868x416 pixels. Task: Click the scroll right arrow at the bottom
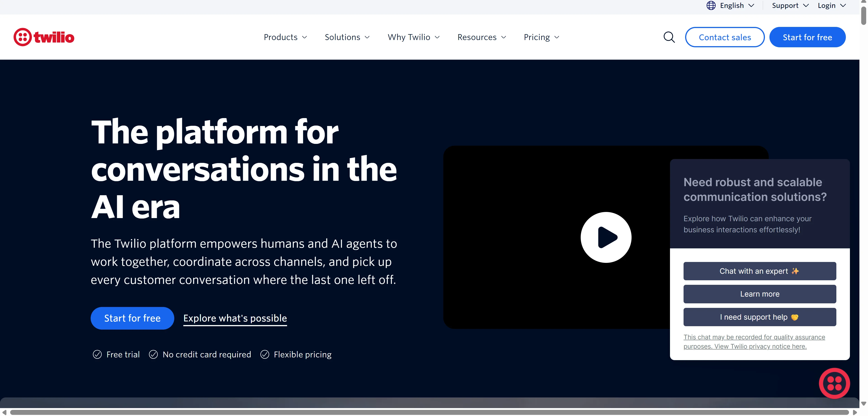[x=855, y=412]
